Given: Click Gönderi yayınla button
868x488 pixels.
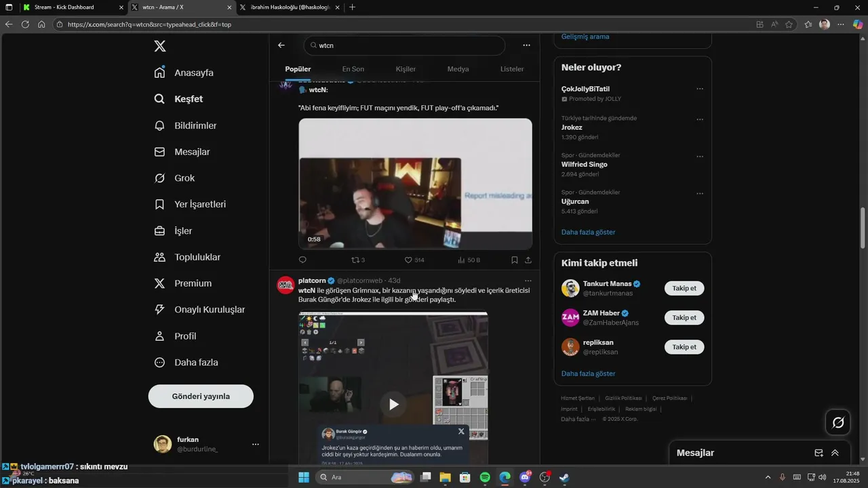Looking at the screenshot, I should pyautogui.click(x=201, y=396).
